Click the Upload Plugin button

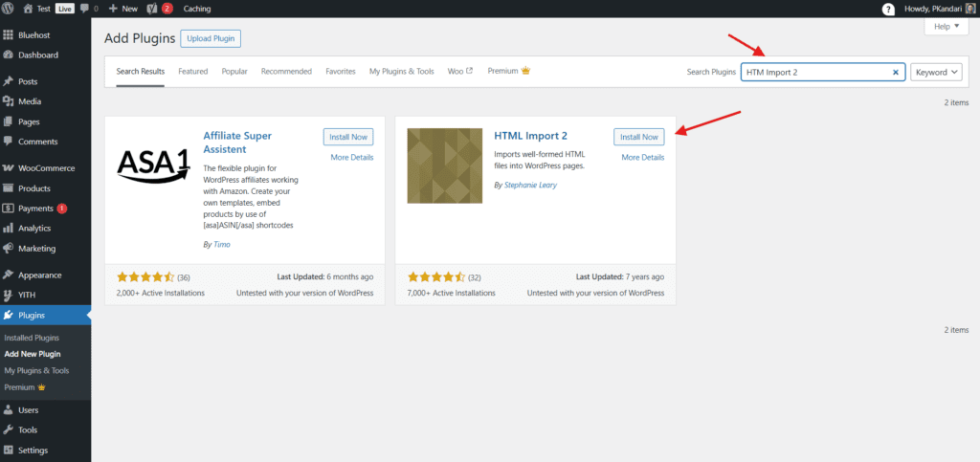[x=211, y=38]
